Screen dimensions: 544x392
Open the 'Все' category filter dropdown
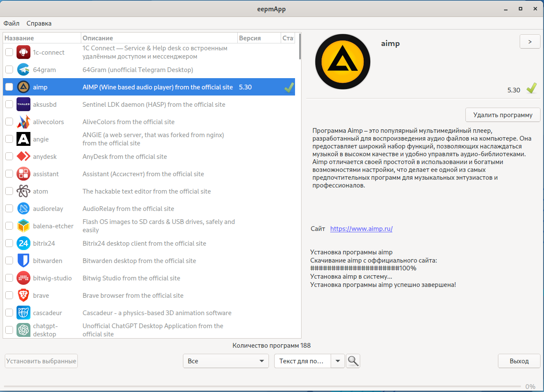tap(226, 361)
